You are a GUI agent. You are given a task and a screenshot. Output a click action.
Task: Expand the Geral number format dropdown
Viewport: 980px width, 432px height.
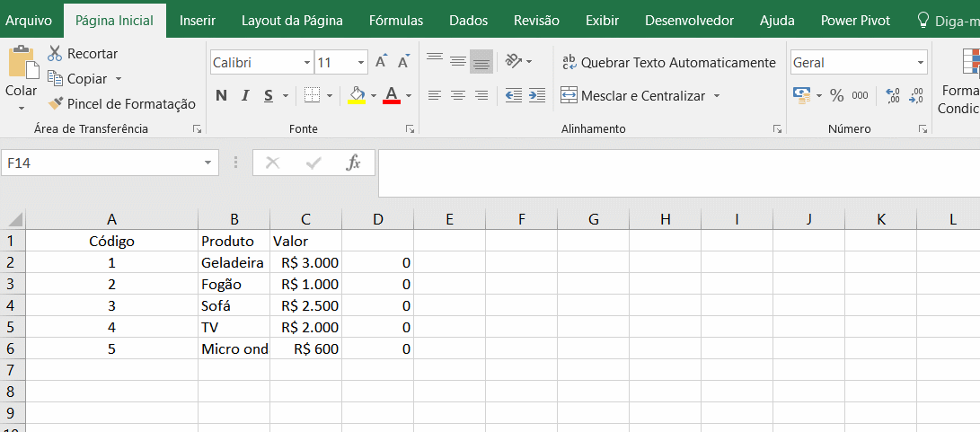[921, 63]
